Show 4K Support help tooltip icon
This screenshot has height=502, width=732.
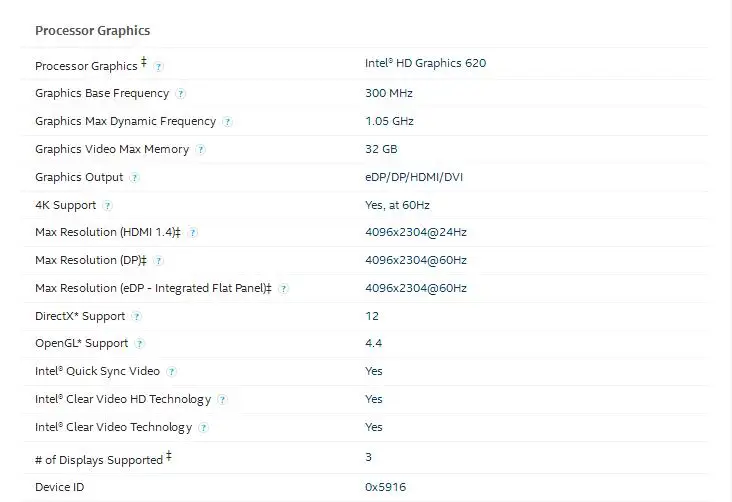pos(107,206)
